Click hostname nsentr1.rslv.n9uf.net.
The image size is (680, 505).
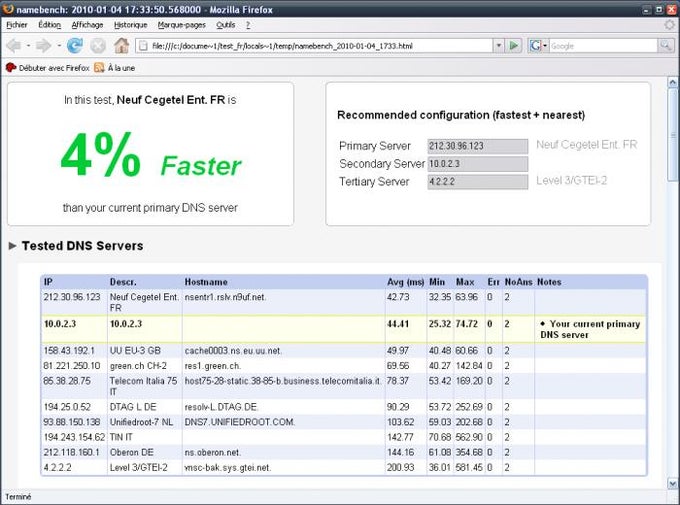(226, 297)
